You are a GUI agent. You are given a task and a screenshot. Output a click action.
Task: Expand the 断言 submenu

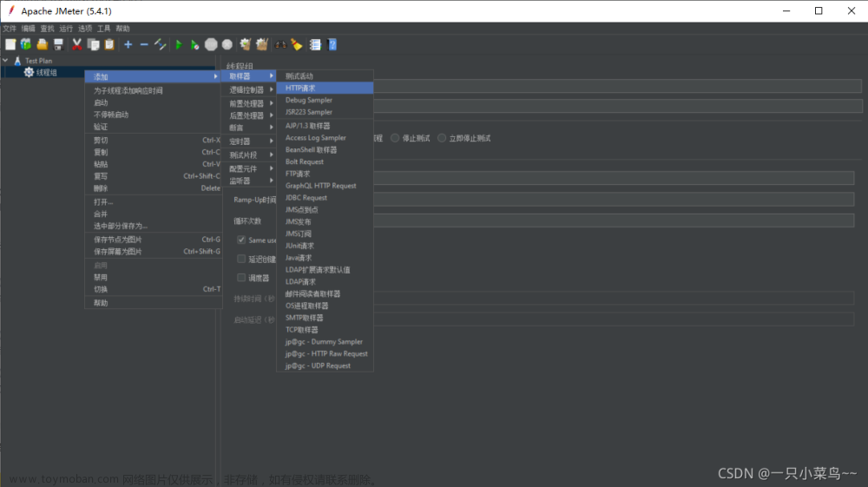coord(249,128)
